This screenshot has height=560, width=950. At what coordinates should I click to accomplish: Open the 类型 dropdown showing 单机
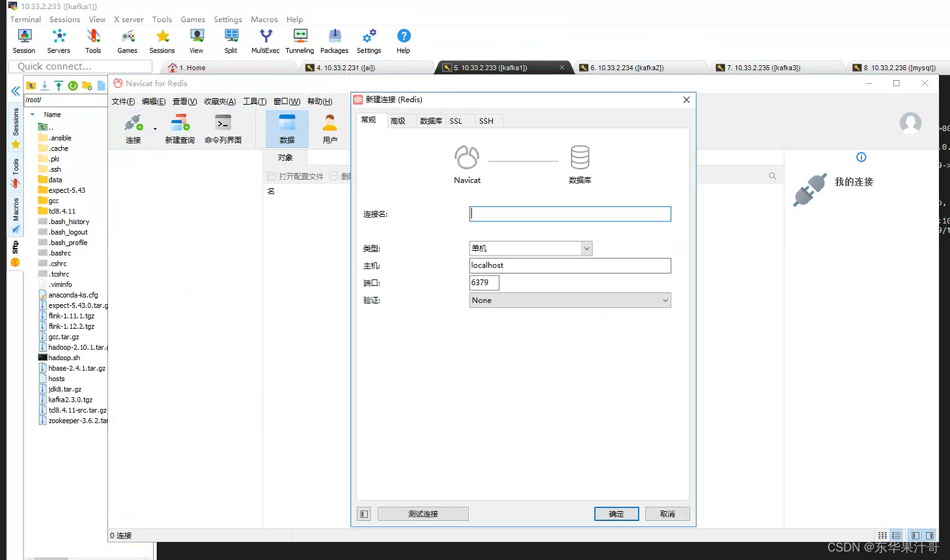(x=531, y=248)
